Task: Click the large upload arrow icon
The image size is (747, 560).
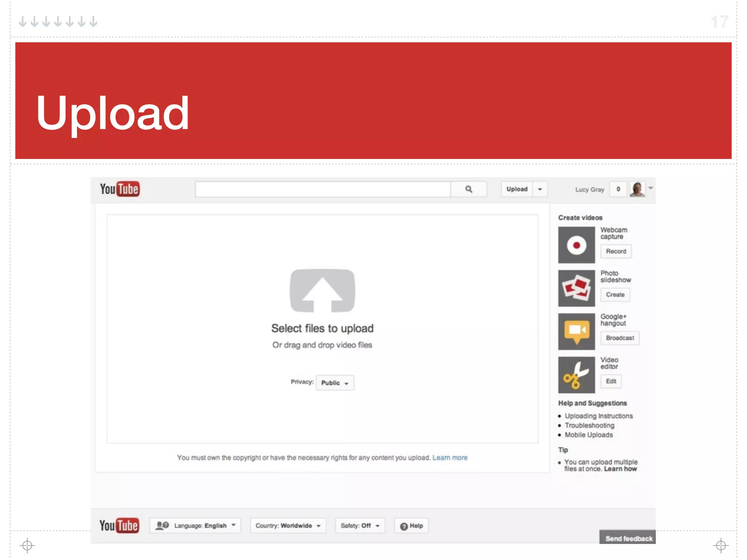Action: click(322, 291)
